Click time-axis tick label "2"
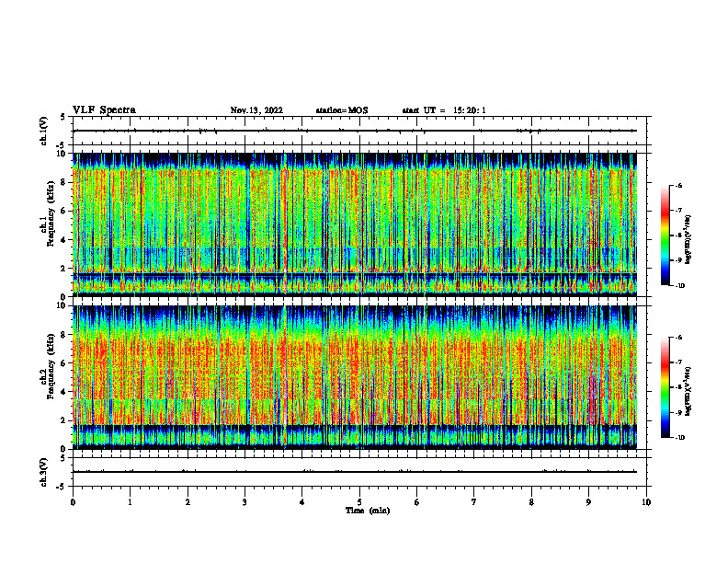 pyautogui.click(x=188, y=502)
